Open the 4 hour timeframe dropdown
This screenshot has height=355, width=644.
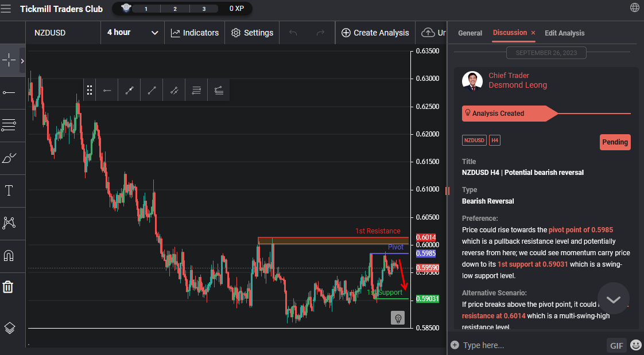133,33
